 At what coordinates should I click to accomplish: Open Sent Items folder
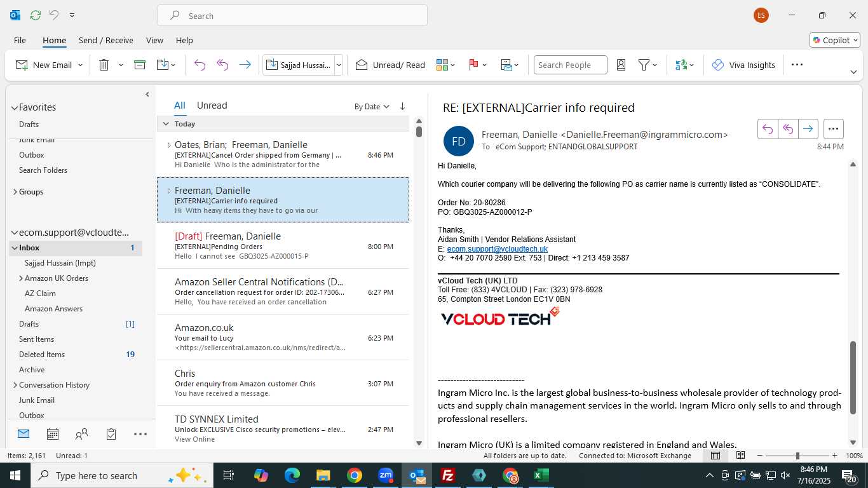coord(36,339)
